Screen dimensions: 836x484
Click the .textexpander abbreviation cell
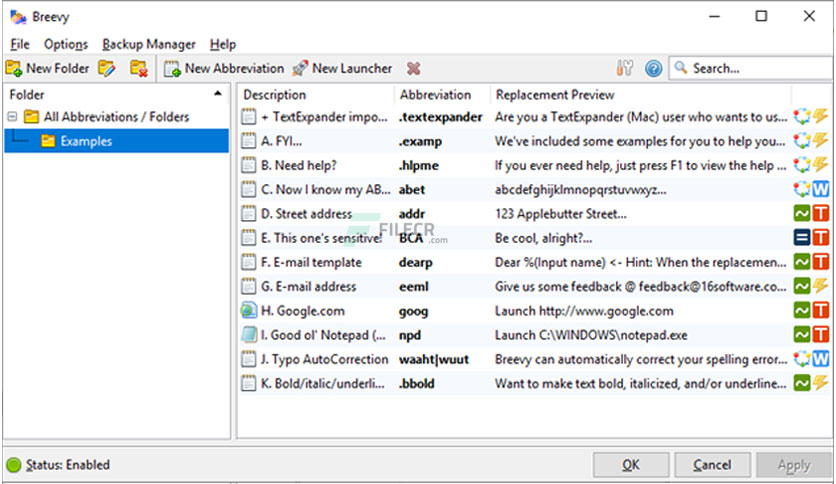440,117
